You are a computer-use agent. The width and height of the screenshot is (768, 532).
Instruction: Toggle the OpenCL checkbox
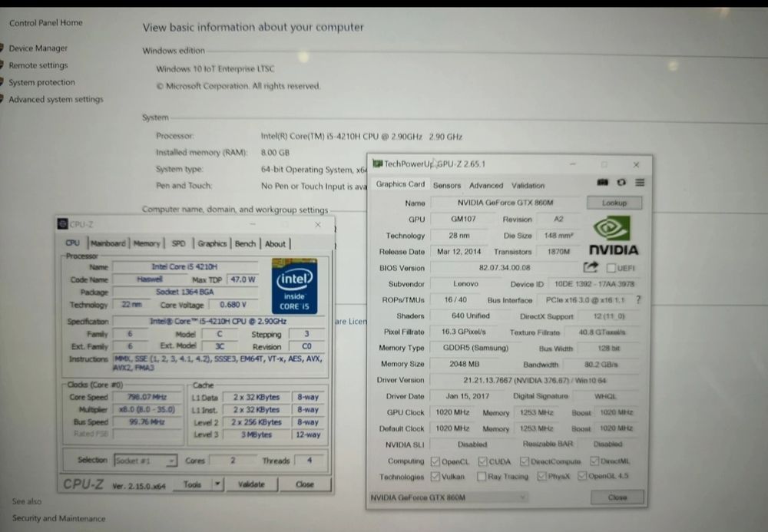click(x=435, y=461)
